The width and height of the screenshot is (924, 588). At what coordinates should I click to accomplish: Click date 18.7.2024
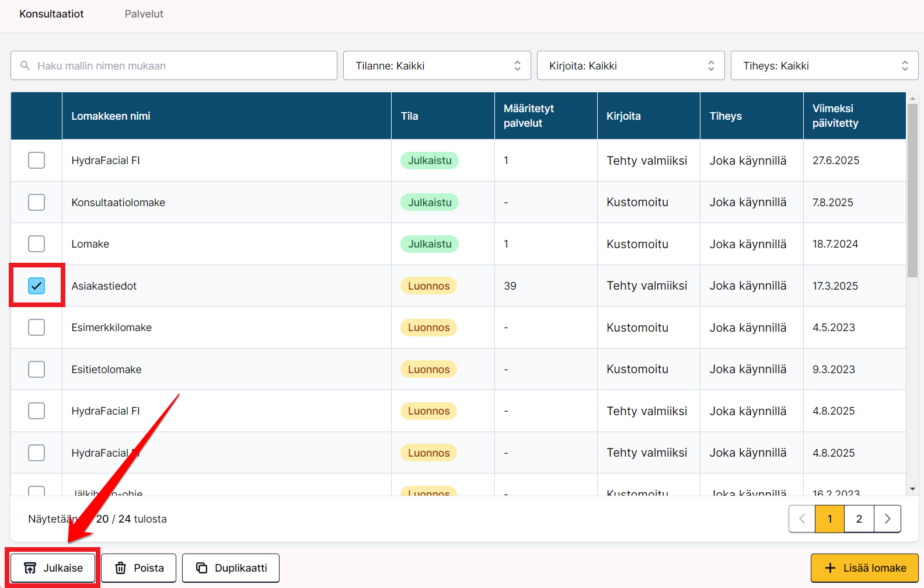point(835,243)
